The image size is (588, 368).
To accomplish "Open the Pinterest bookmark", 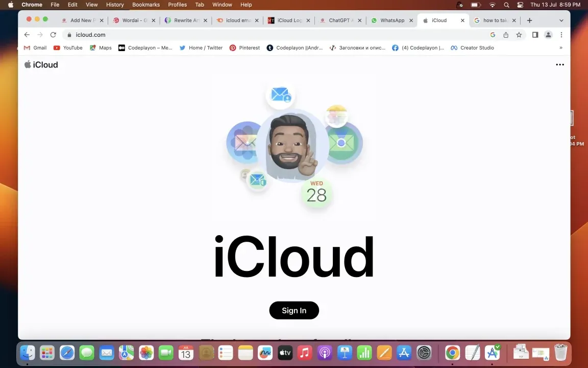I will 244,48.
